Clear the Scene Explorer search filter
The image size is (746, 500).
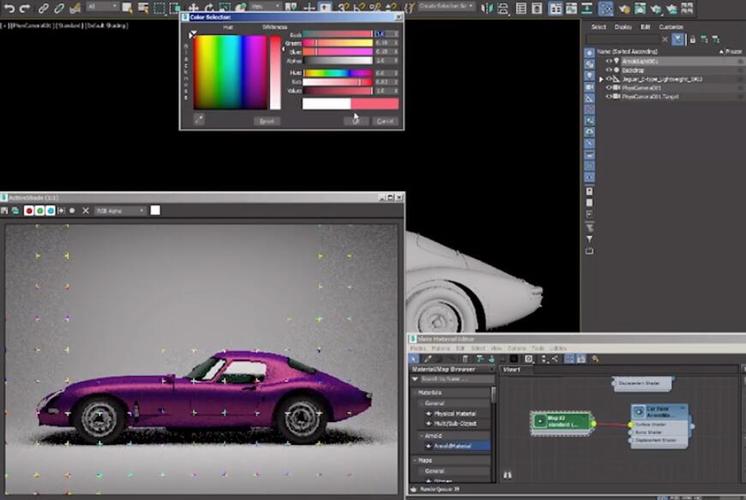click(x=663, y=39)
